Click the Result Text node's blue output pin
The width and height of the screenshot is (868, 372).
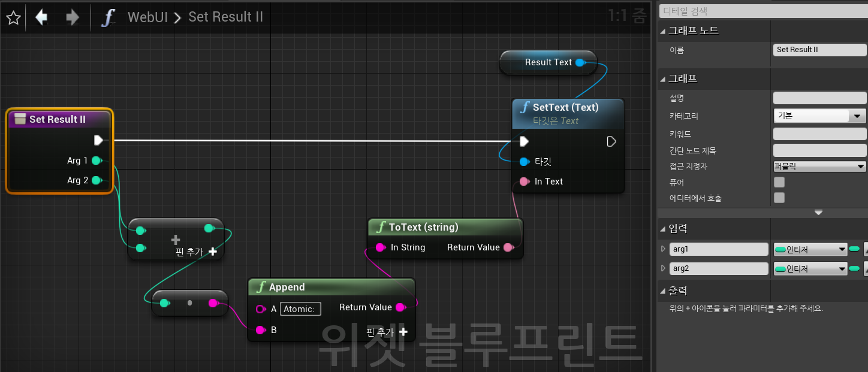[x=580, y=62]
